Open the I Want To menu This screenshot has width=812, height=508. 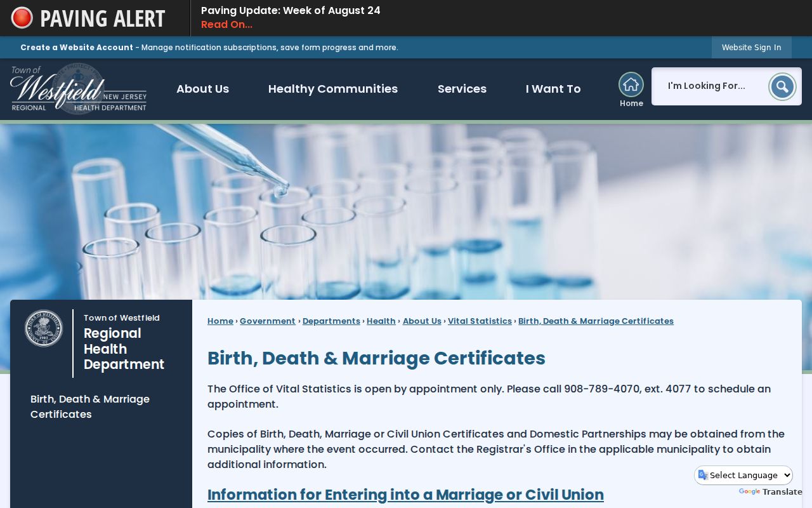coord(553,89)
